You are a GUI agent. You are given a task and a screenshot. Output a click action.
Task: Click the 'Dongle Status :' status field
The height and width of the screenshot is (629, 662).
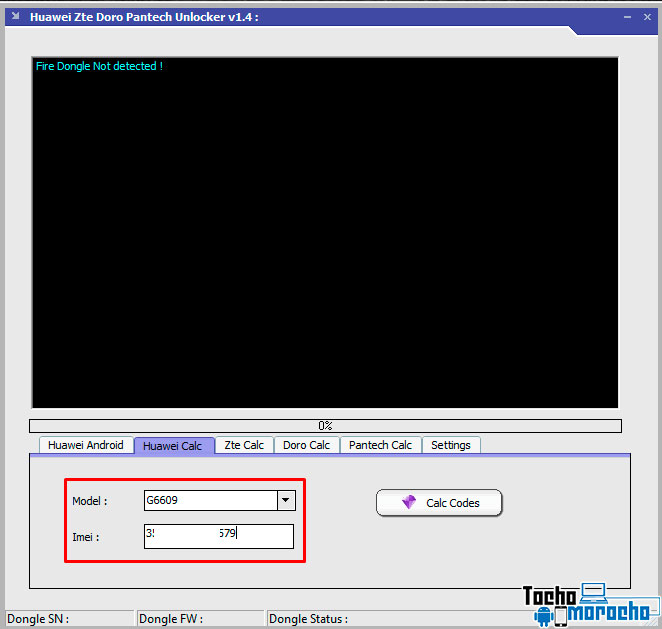click(x=397, y=618)
